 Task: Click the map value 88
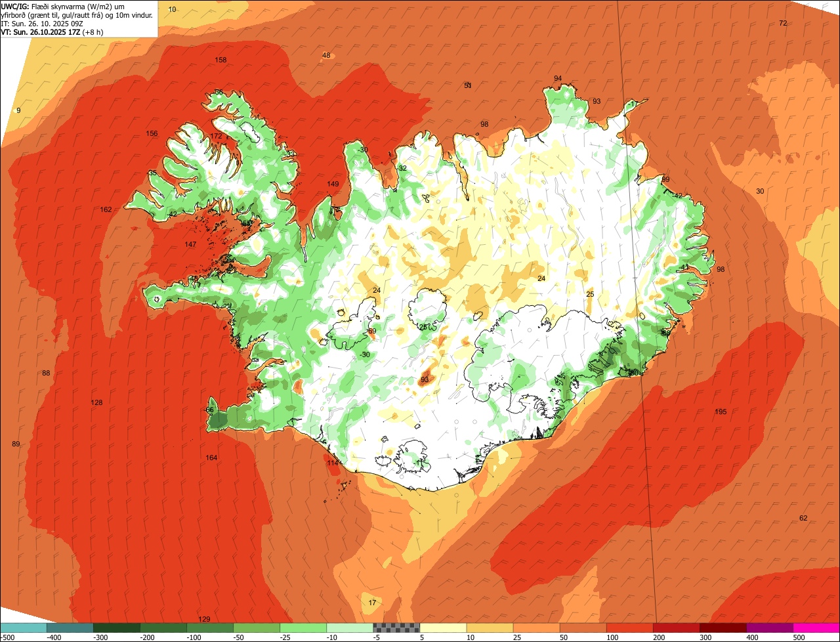point(46,374)
